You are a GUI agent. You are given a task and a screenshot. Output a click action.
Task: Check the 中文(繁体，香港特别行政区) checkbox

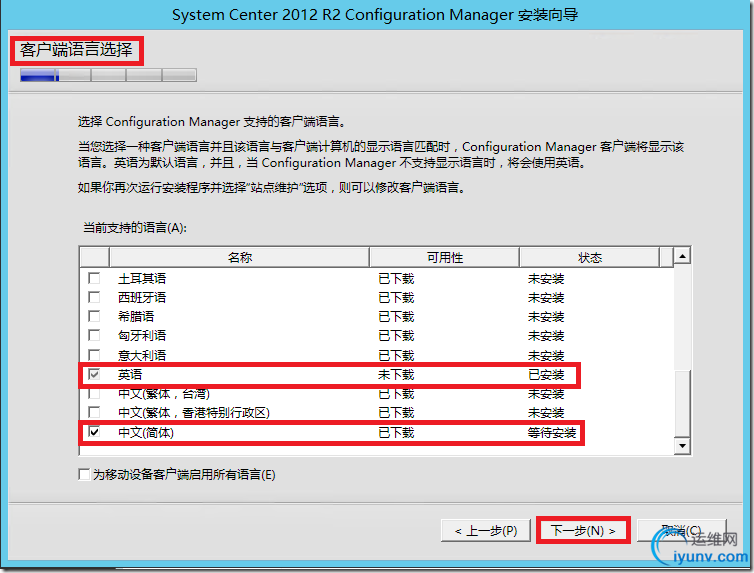pos(94,412)
